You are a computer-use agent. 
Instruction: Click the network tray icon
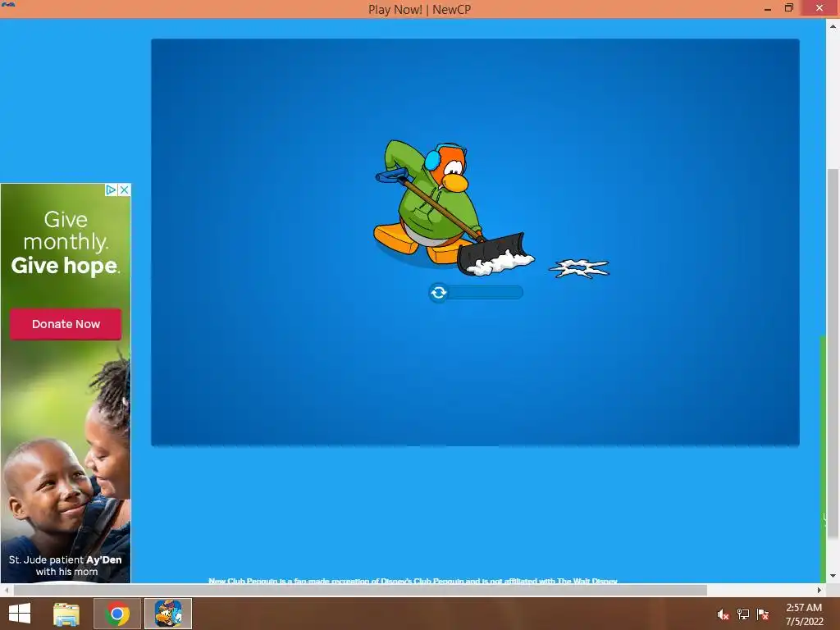click(743, 614)
